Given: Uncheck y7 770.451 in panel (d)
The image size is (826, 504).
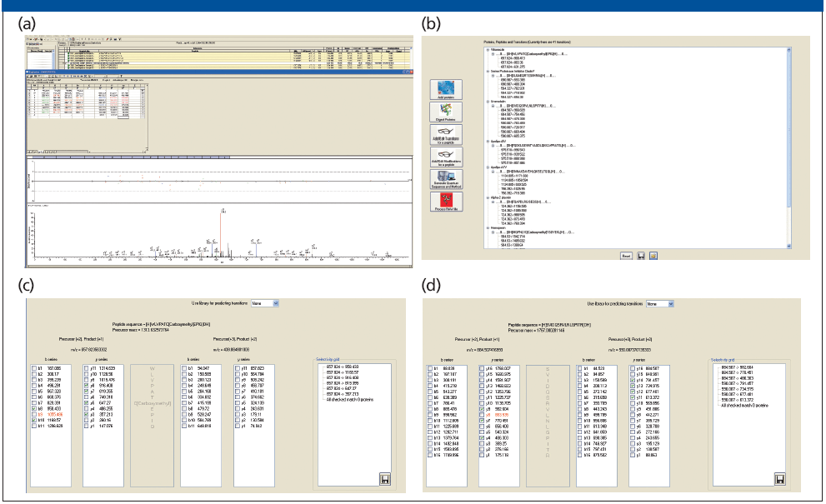Looking at the screenshot, I should (x=482, y=421).
